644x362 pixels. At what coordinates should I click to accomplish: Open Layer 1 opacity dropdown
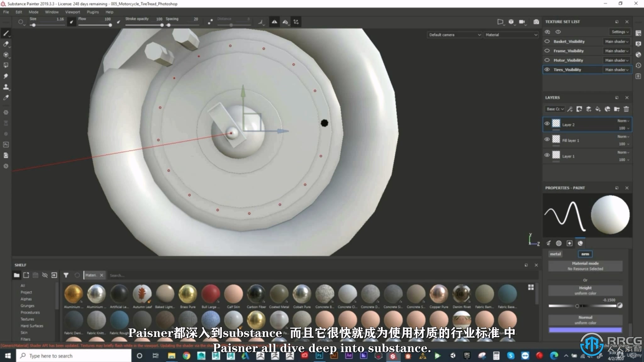coord(624,160)
